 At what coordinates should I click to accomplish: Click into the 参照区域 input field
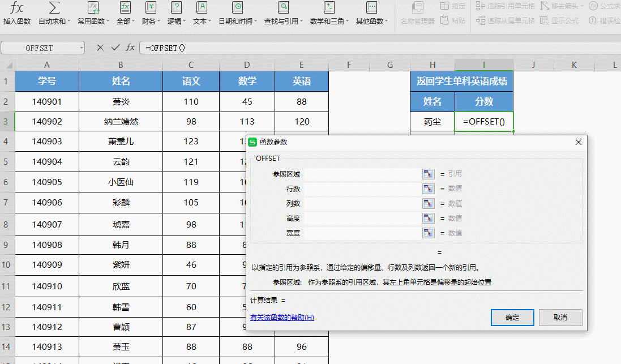point(363,174)
